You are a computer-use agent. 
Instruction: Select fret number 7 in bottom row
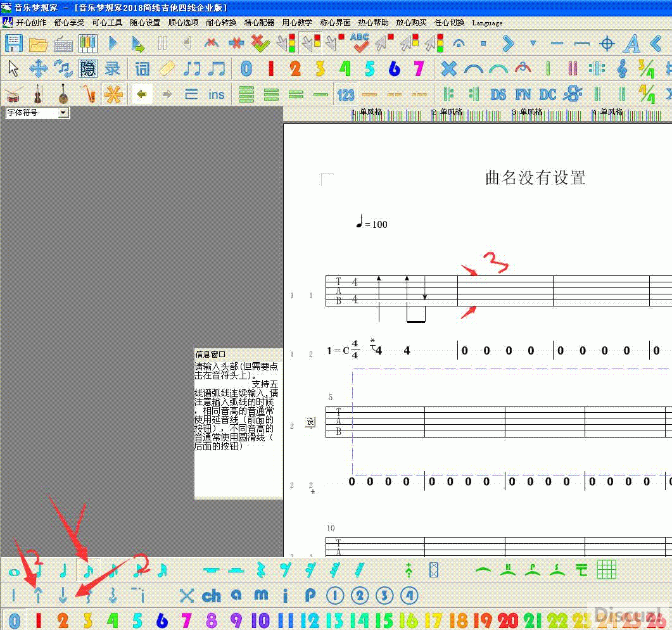186,620
